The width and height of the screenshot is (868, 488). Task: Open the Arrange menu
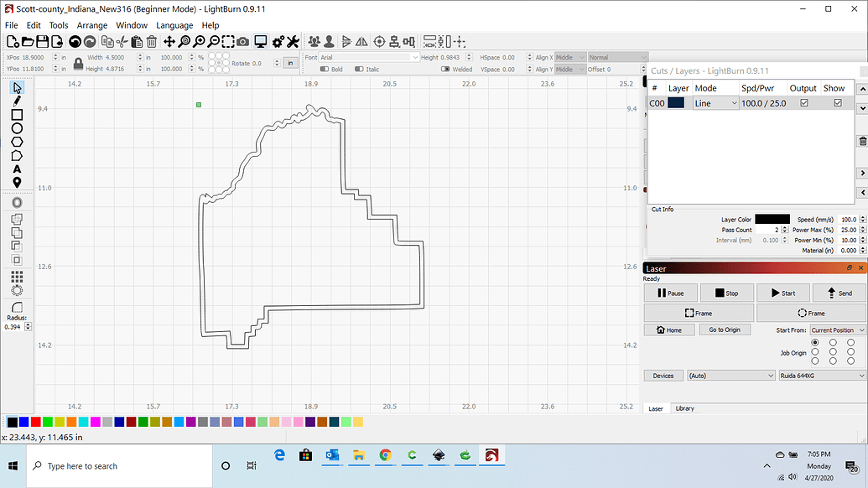tap(92, 25)
